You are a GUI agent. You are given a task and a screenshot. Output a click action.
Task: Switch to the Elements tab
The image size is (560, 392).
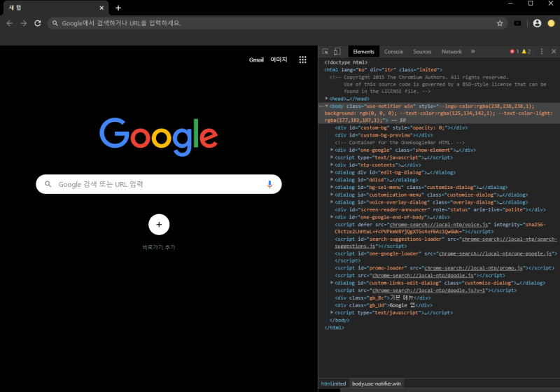pyautogui.click(x=363, y=52)
